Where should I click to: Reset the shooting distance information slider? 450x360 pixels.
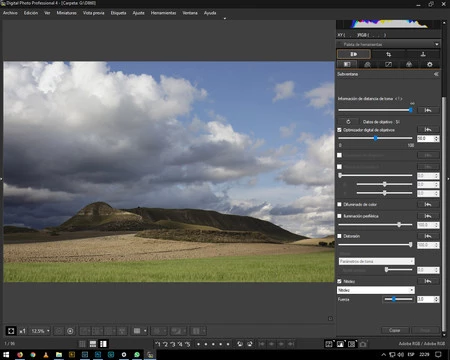[x=428, y=110]
